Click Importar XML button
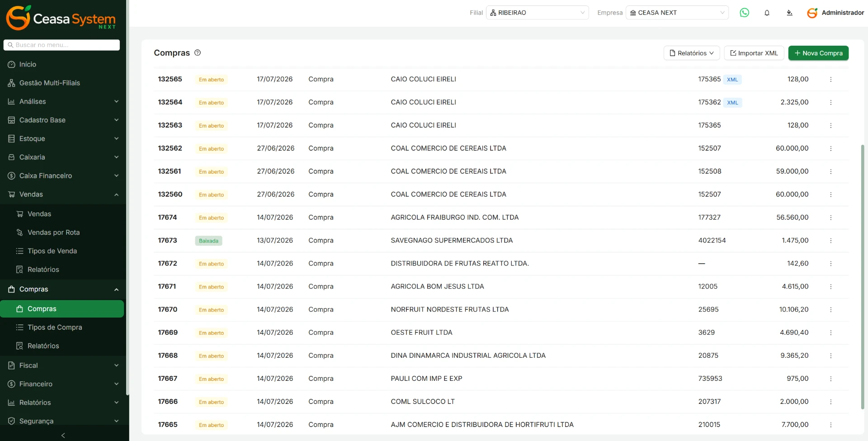868x441 pixels. [754, 53]
